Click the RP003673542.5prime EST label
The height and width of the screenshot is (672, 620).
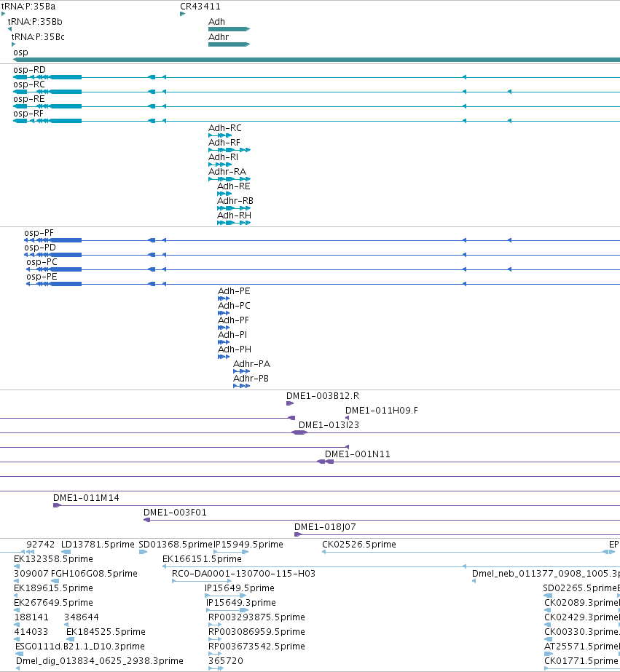(x=257, y=647)
